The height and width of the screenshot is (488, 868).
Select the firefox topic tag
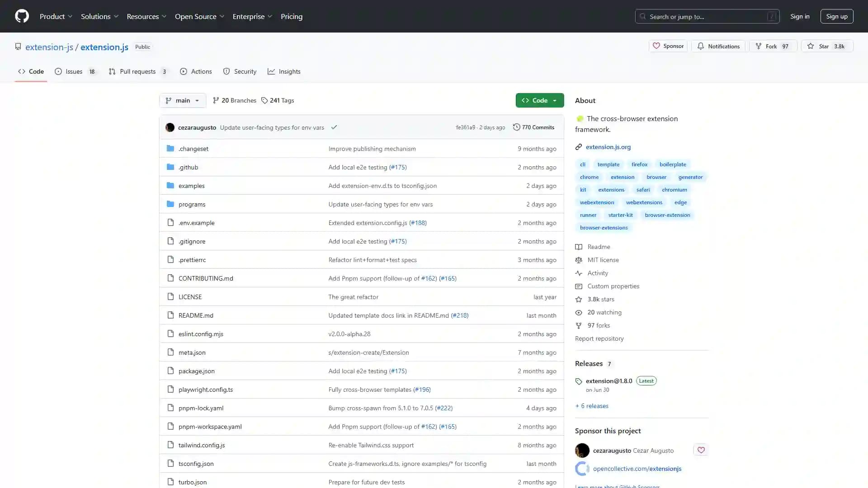click(x=639, y=164)
